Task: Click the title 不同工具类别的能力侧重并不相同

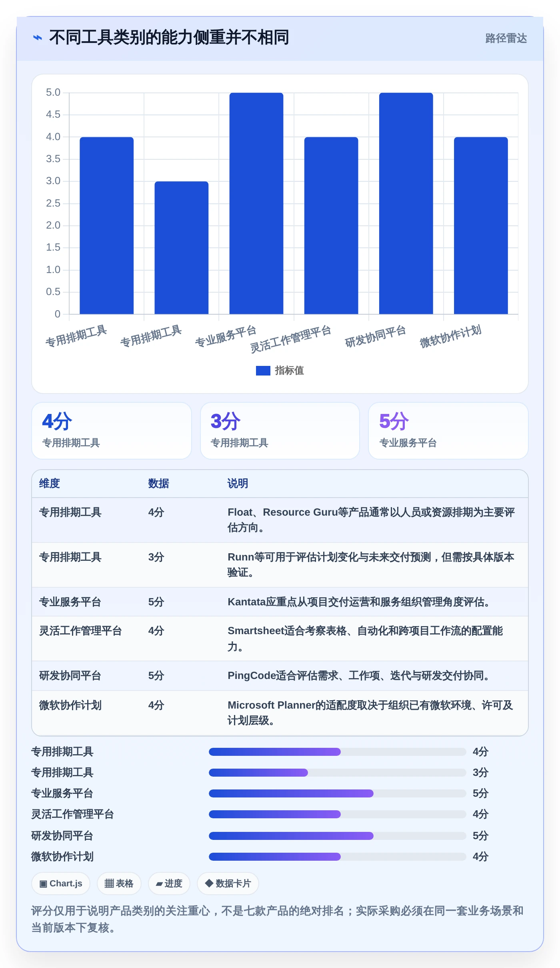Action: pos(169,37)
